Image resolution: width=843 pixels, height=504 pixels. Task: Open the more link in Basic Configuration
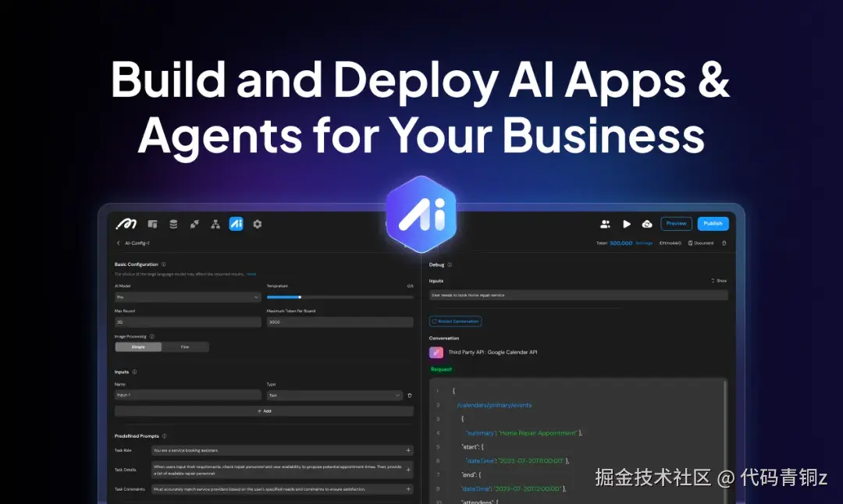click(x=251, y=274)
